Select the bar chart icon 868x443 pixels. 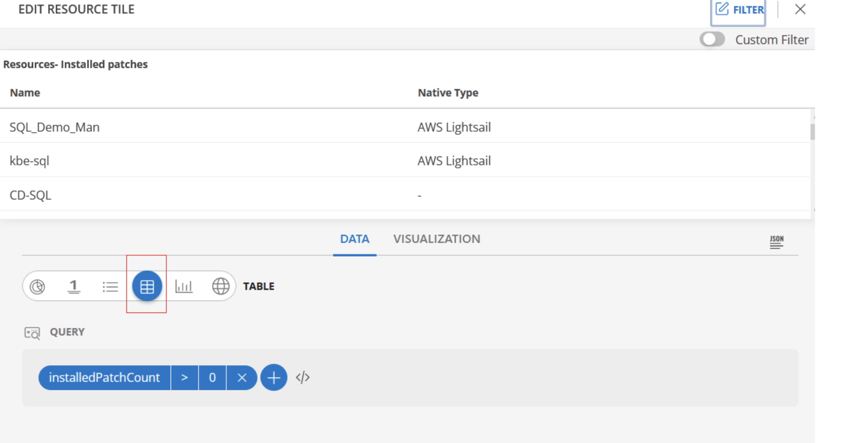[x=184, y=287]
